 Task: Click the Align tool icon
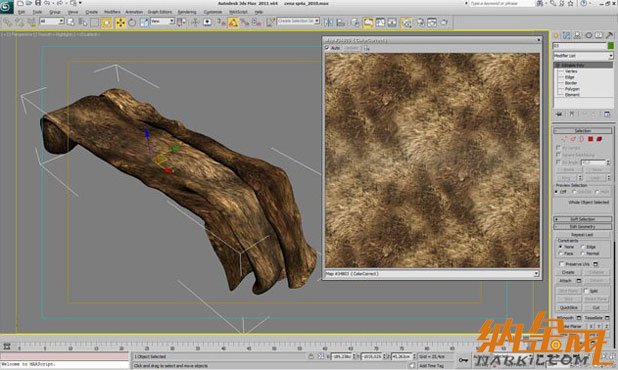tap(341, 22)
